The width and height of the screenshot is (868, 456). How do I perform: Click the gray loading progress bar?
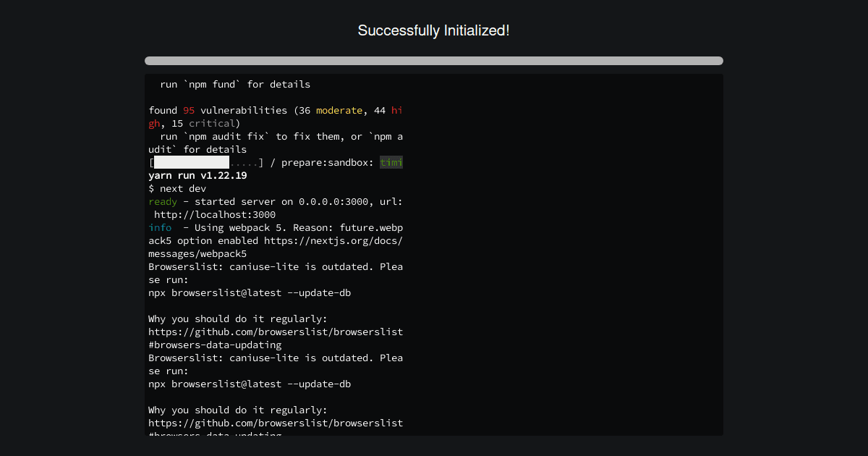click(x=433, y=61)
